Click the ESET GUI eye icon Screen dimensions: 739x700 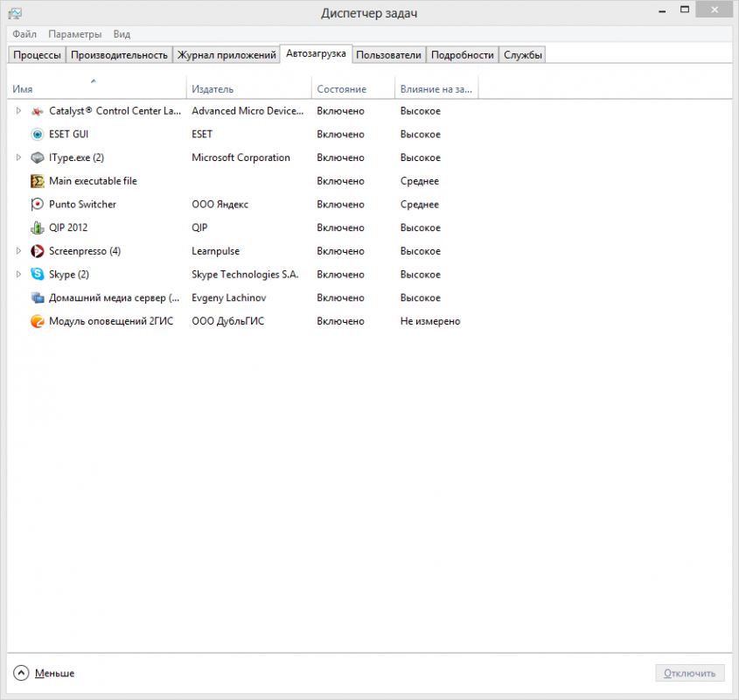38,135
